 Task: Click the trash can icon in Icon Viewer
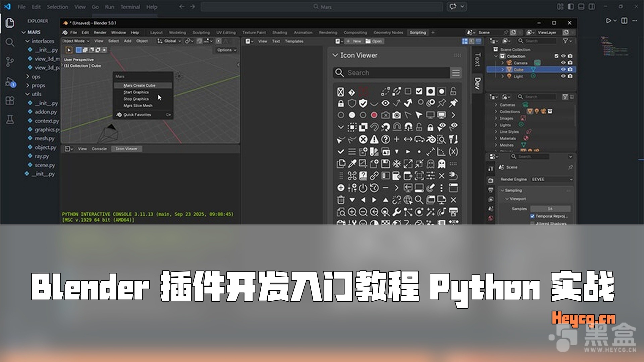pos(341,200)
